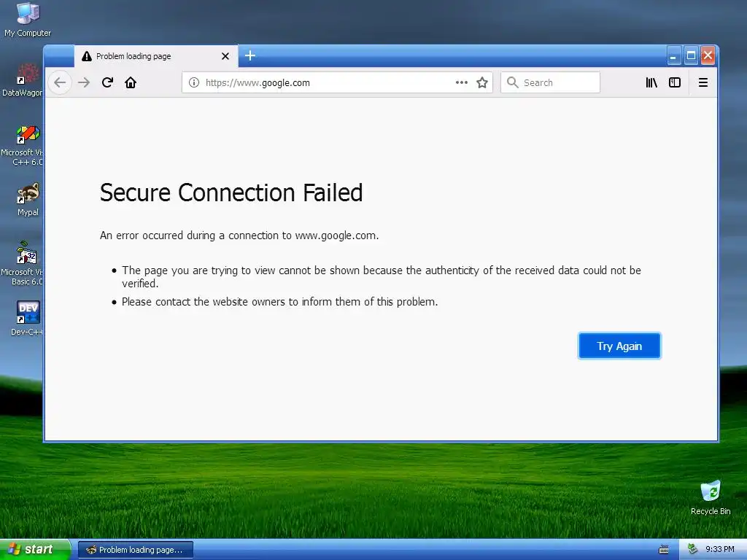Open the Library bookmarks and history icon
This screenshot has height=560, width=747.
[x=651, y=82]
